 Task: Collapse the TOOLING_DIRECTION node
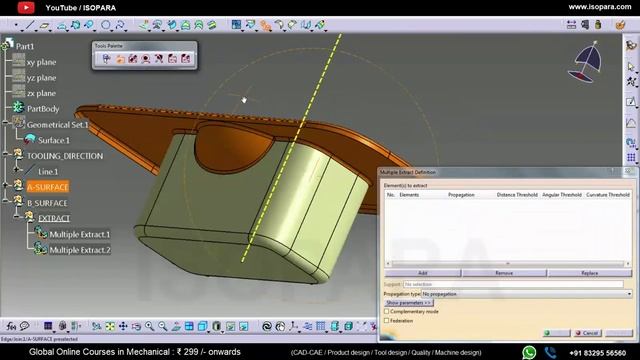point(5,154)
